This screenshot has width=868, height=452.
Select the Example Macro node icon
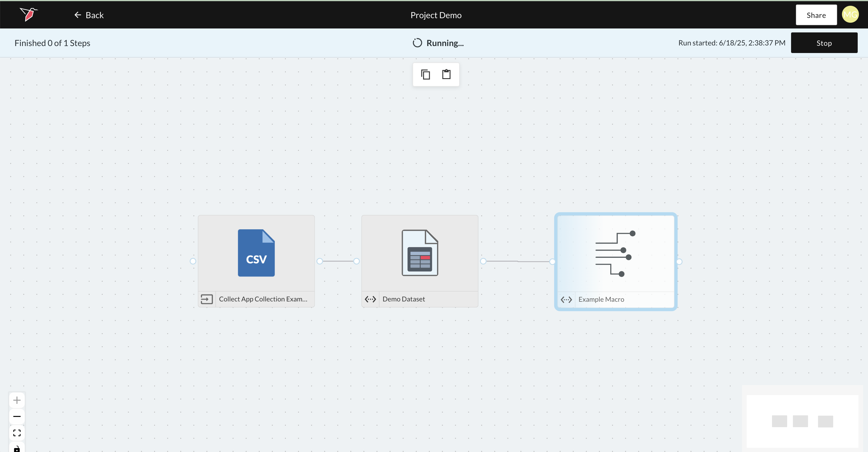615,254
